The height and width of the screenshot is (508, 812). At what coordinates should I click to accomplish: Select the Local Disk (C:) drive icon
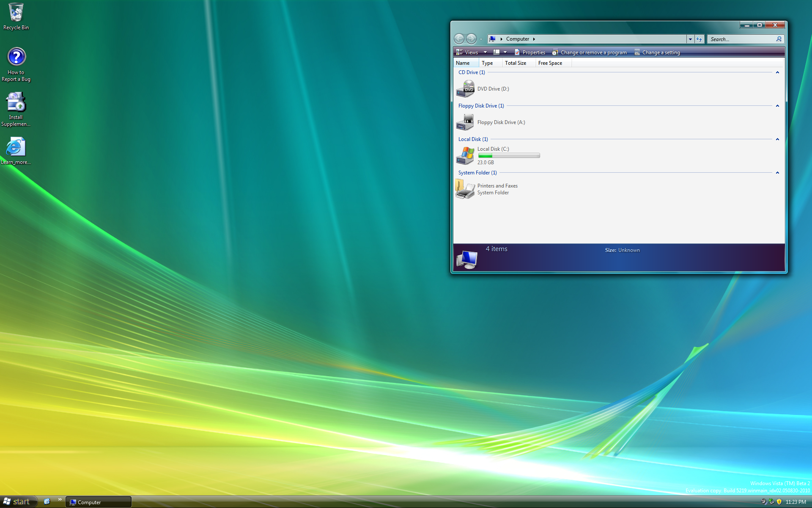tap(465, 155)
